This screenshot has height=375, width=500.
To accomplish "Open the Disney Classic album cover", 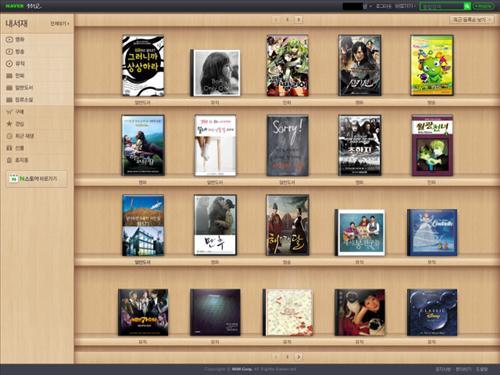I will point(432,312).
